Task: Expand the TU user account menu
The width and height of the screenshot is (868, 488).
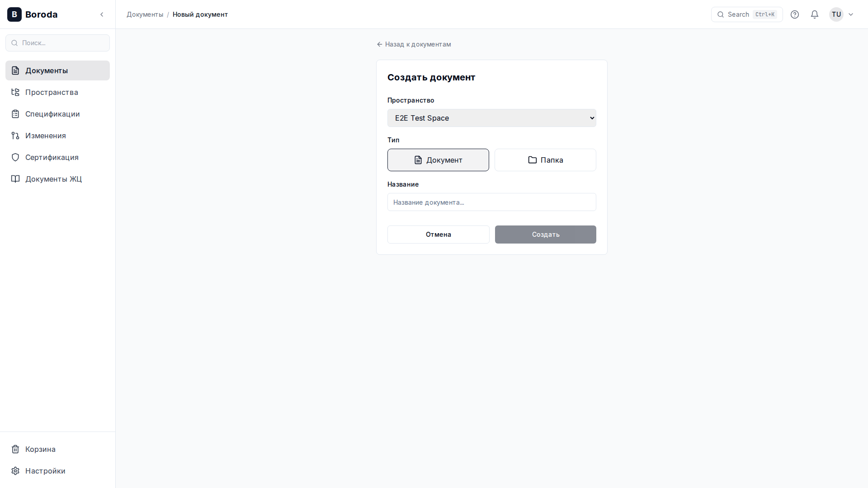Action: (841, 14)
